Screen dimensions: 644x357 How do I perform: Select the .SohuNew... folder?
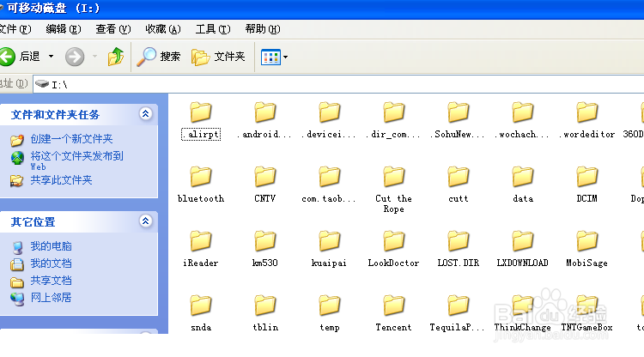click(x=458, y=121)
